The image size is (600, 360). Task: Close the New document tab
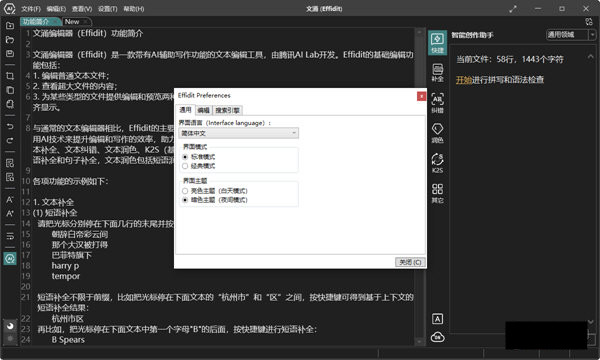click(85, 22)
